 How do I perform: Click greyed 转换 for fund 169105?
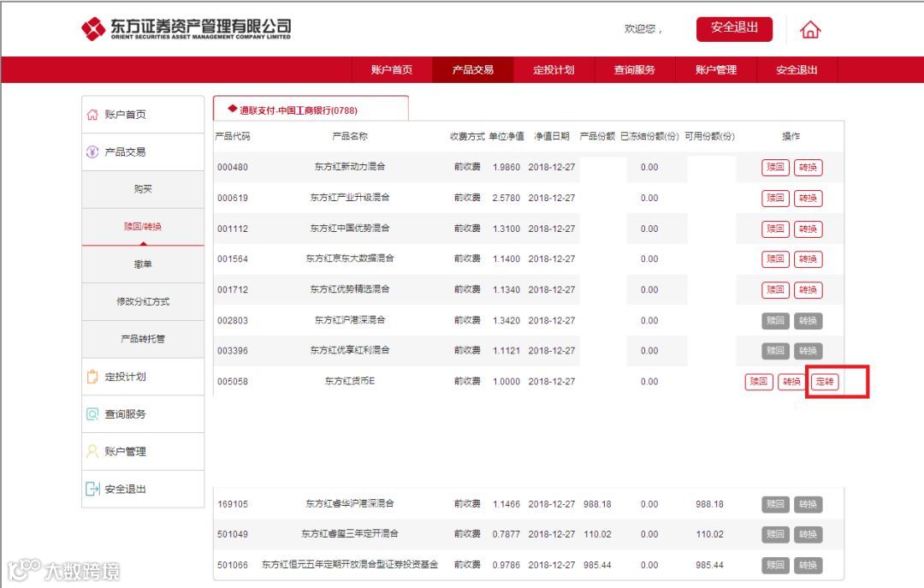point(808,504)
